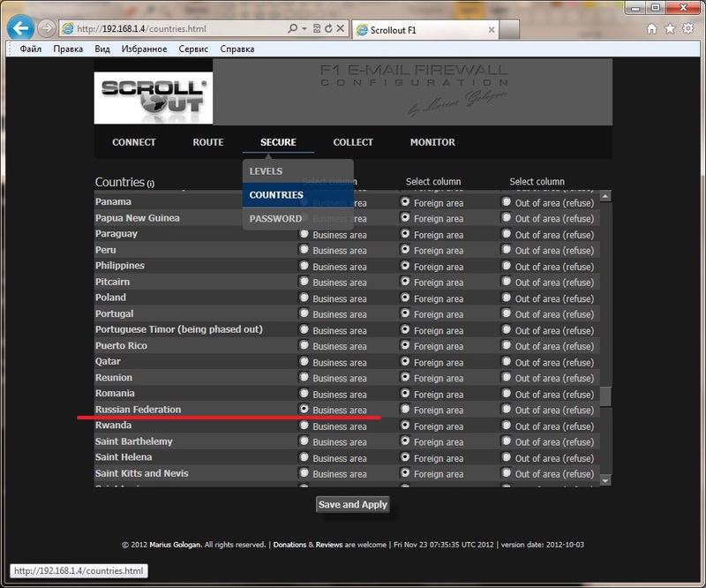
Task: Click the second Select column header
Action: coord(433,182)
